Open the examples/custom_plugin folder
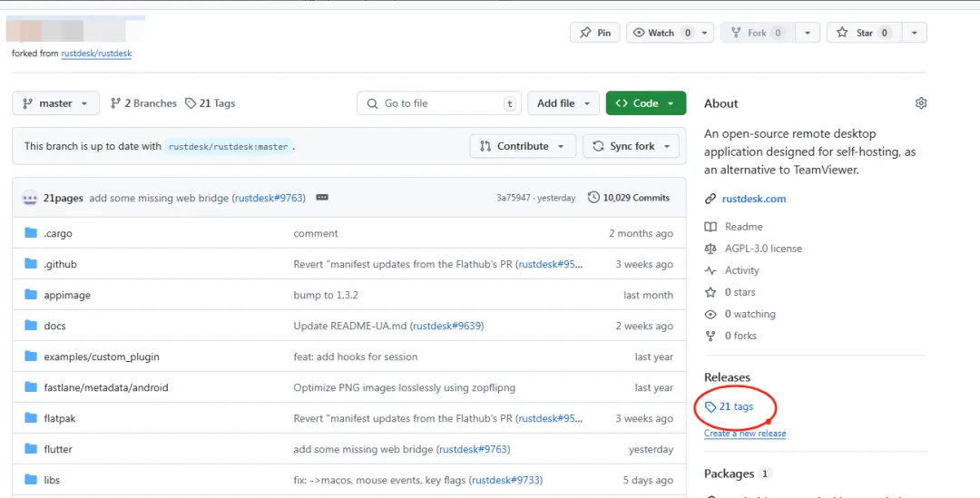Image resolution: width=980 pixels, height=498 pixels. (102, 356)
